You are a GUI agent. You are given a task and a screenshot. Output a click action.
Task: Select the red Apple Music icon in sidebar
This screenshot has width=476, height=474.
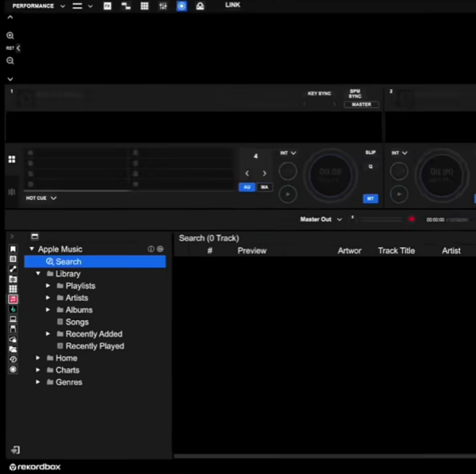13,299
